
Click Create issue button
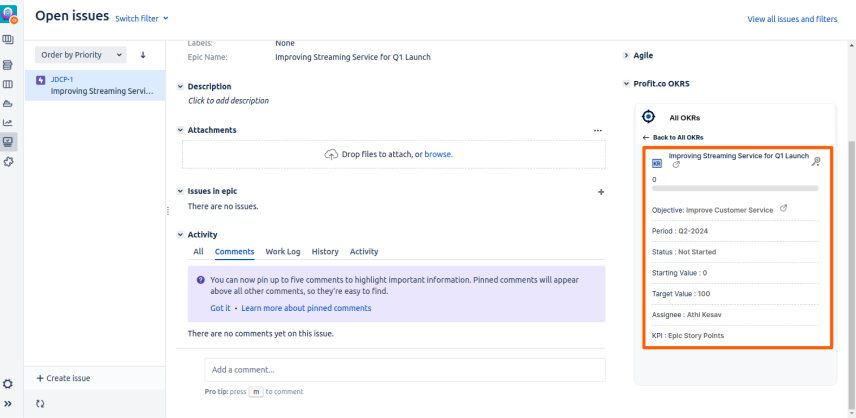pos(63,378)
